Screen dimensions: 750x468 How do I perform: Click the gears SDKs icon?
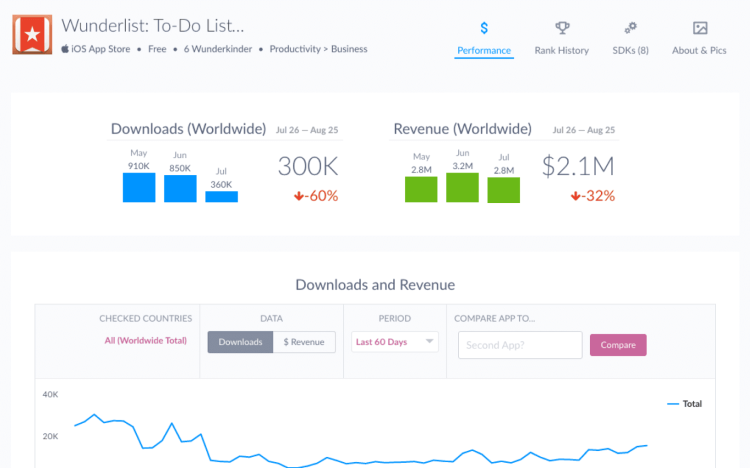[x=630, y=28]
